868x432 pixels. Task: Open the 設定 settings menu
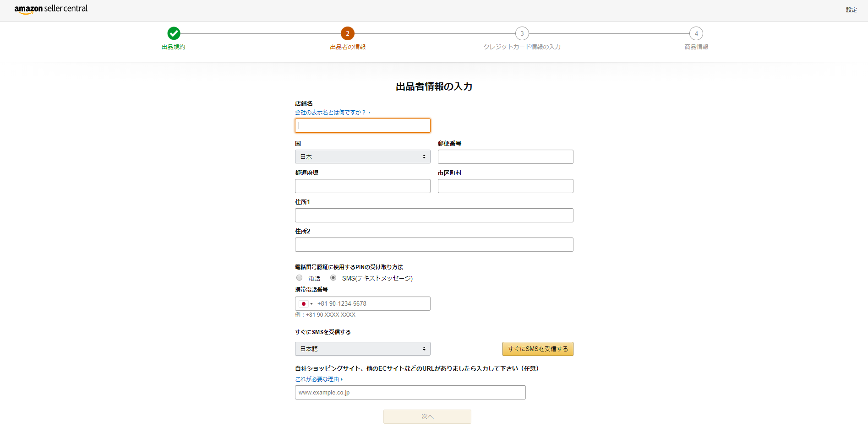tap(851, 10)
